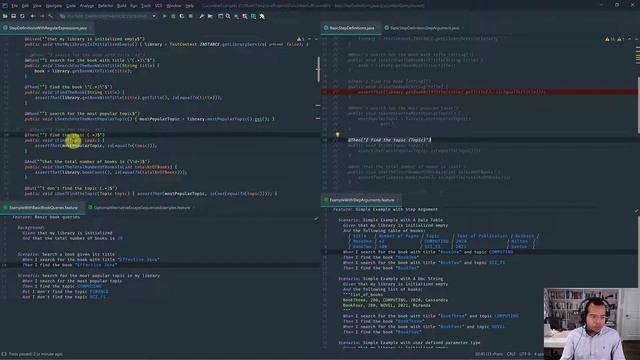Click the intention lightbulb in right editor
Viewport: 640px width, 360px height.
(338, 134)
